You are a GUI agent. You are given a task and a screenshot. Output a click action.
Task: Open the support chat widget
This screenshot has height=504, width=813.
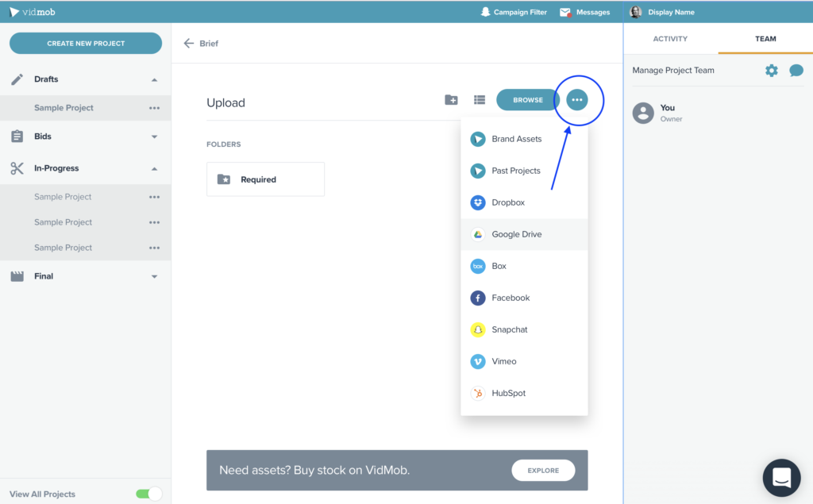tap(781, 478)
